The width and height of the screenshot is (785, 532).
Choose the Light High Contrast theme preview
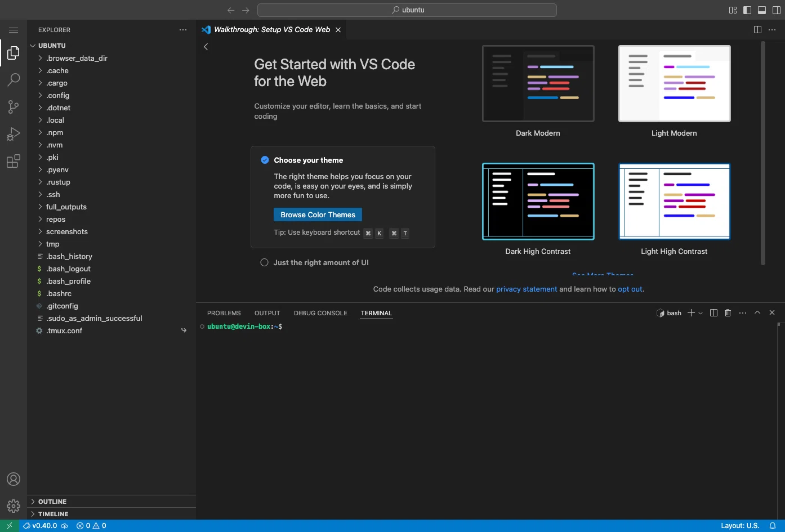coord(674,202)
